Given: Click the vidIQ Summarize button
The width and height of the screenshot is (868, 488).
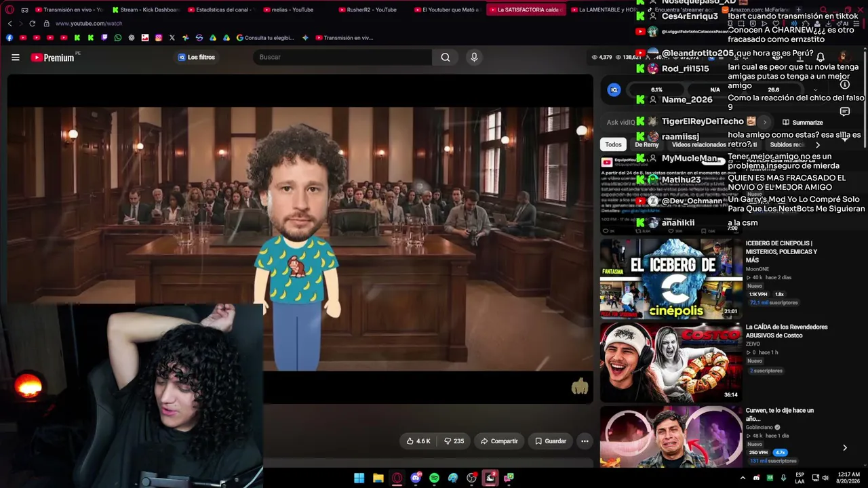Looking at the screenshot, I should click(x=803, y=123).
